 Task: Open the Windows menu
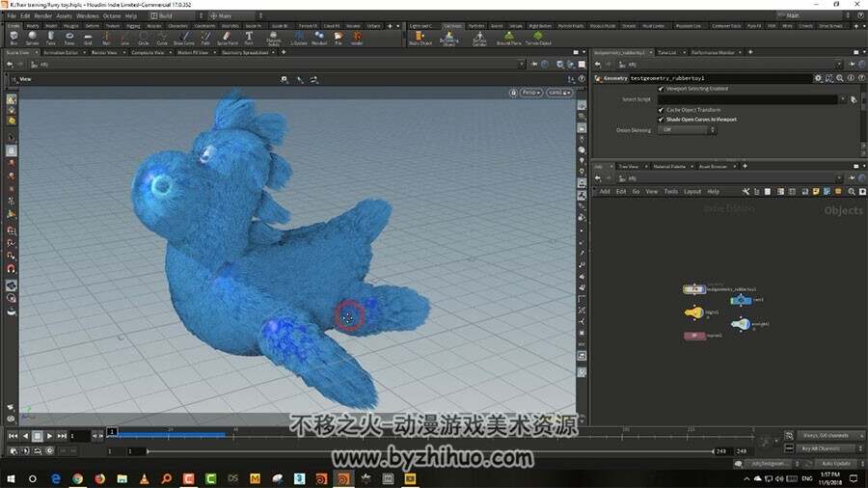pyautogui.click(x=88, y=16)
